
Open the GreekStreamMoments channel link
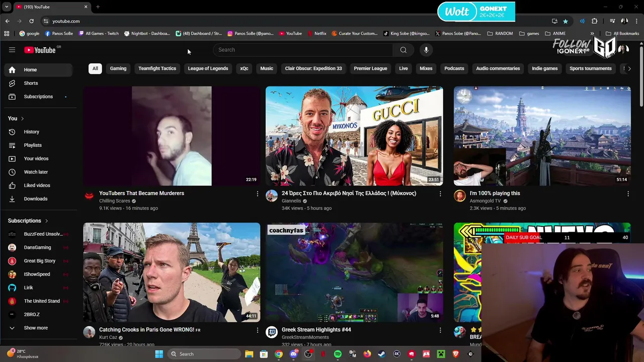click(305, 337)
